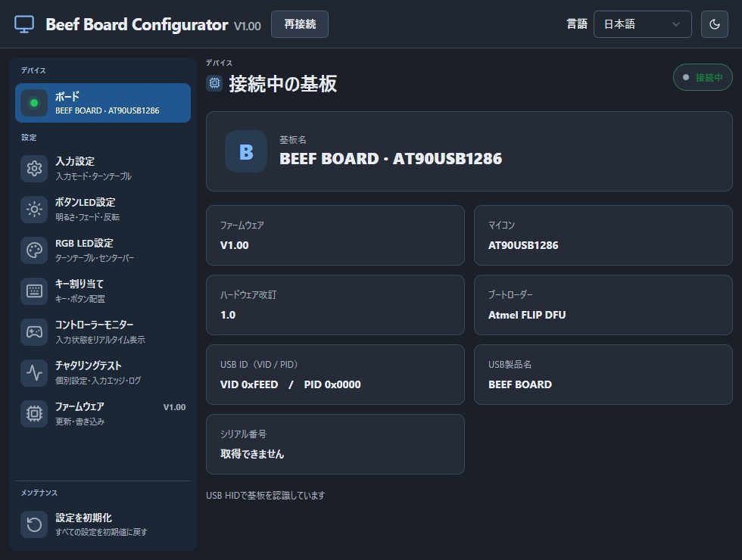Click the gamepad icon for コントローラーモニター
Viewport: 742px width, 560px height.
34,332
